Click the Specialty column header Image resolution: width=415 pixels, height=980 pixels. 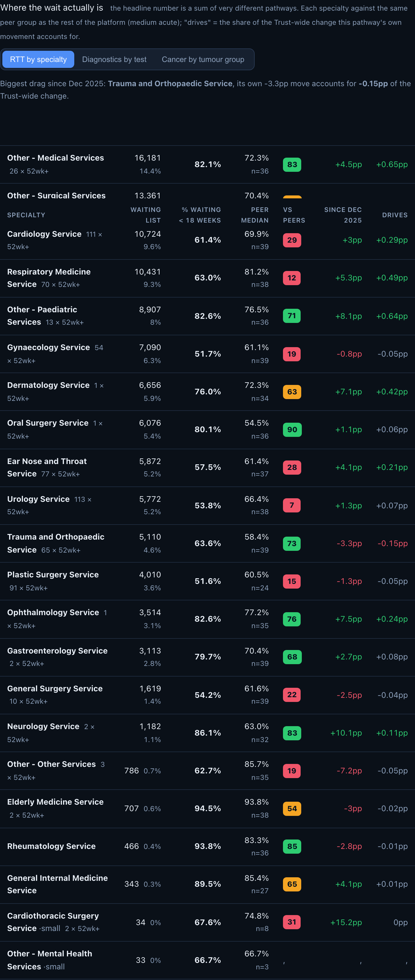pos(26,215)
